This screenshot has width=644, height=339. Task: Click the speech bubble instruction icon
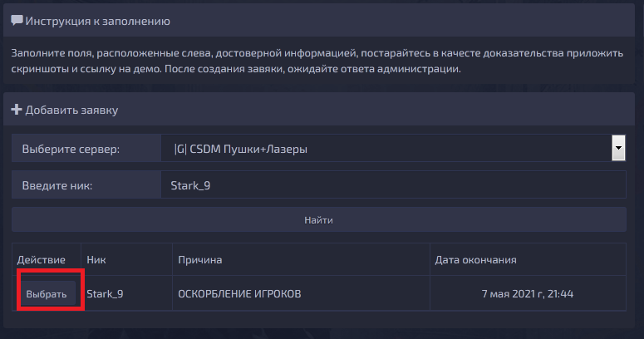pos(17,21)
